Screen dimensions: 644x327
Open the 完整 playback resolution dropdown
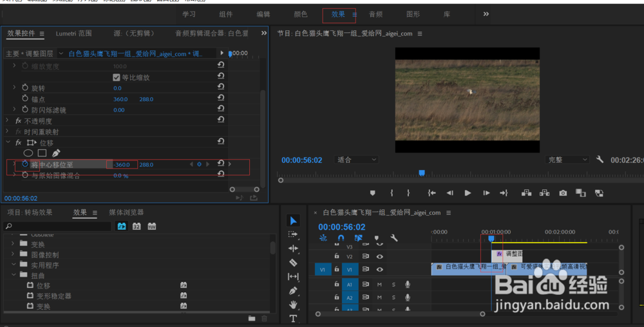tap(567, 160)
